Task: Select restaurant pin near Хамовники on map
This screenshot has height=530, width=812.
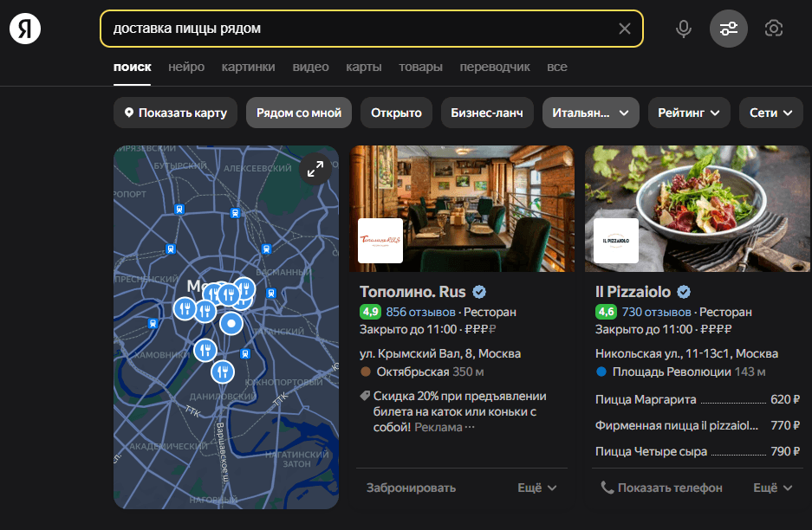Action: pos(205,351)
